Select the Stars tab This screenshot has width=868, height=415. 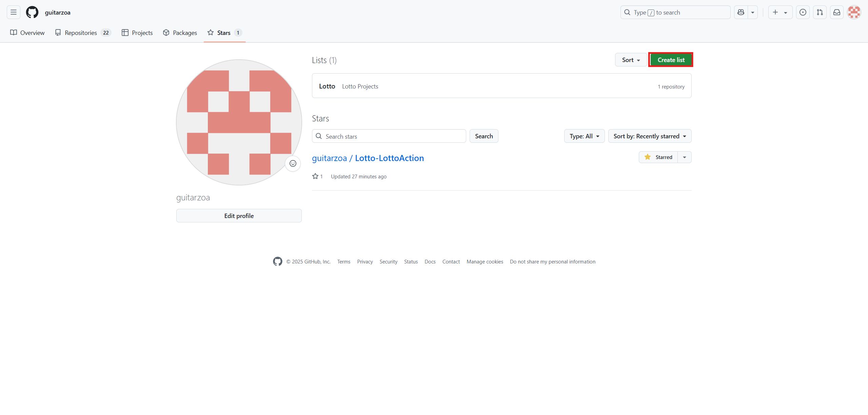(x=224, y=33)
